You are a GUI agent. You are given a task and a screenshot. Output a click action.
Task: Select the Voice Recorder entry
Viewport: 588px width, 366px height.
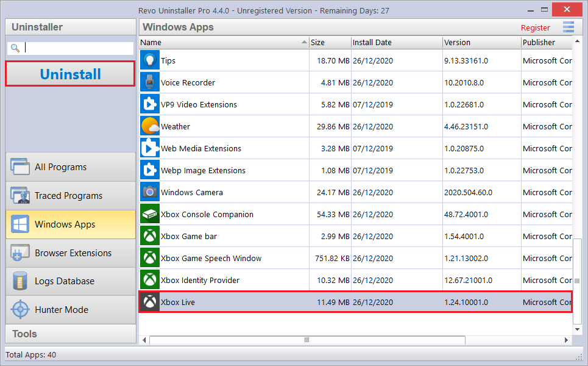(x=188, y=82)
